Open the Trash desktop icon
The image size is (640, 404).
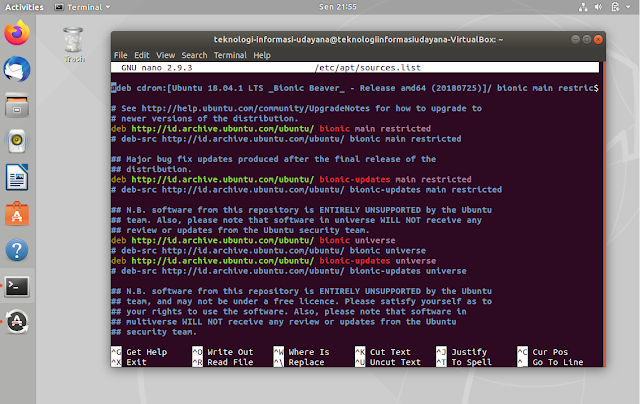point(74,45)
